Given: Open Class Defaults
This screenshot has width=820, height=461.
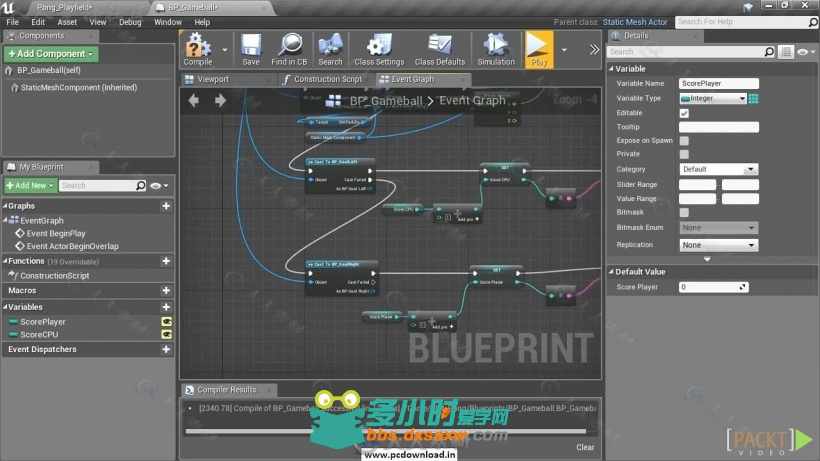Looking at the screenshot, I should pyautogui.click(x=440, y=49).
